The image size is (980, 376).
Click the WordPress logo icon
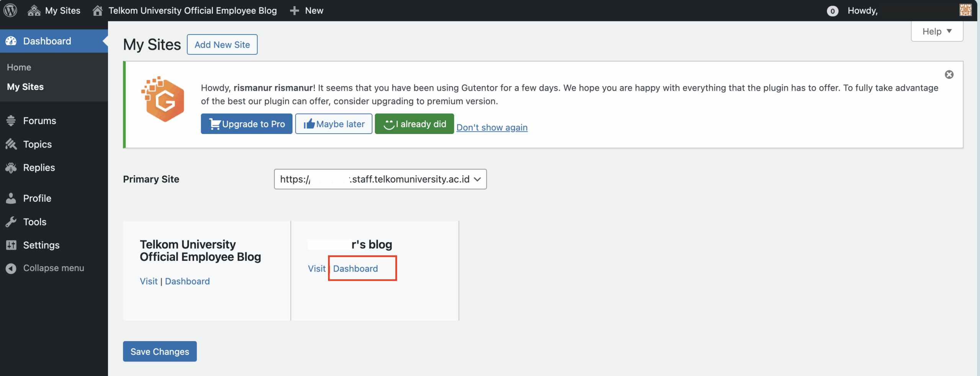[x=10, y=10]
